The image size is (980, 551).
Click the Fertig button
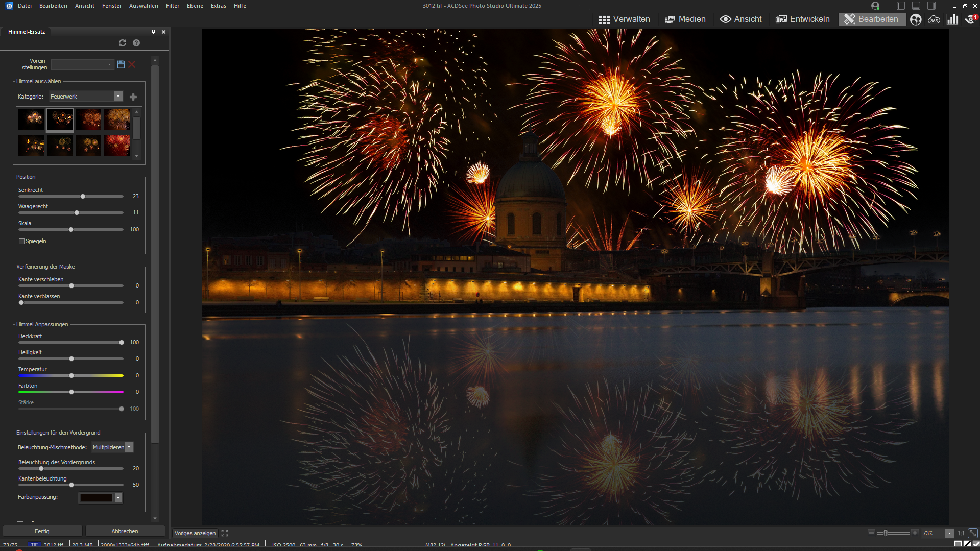(42, 531)
